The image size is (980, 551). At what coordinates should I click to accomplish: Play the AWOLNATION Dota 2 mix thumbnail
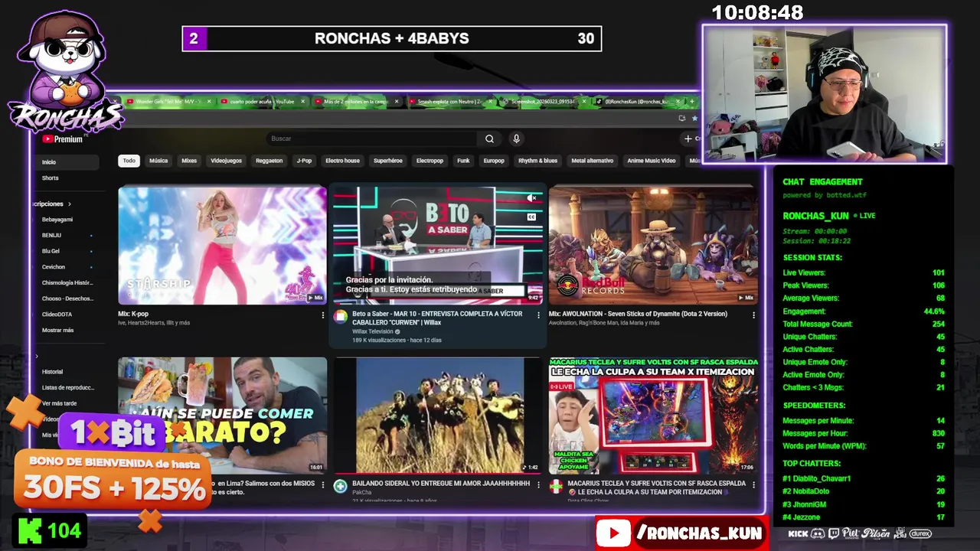(653, 246)
